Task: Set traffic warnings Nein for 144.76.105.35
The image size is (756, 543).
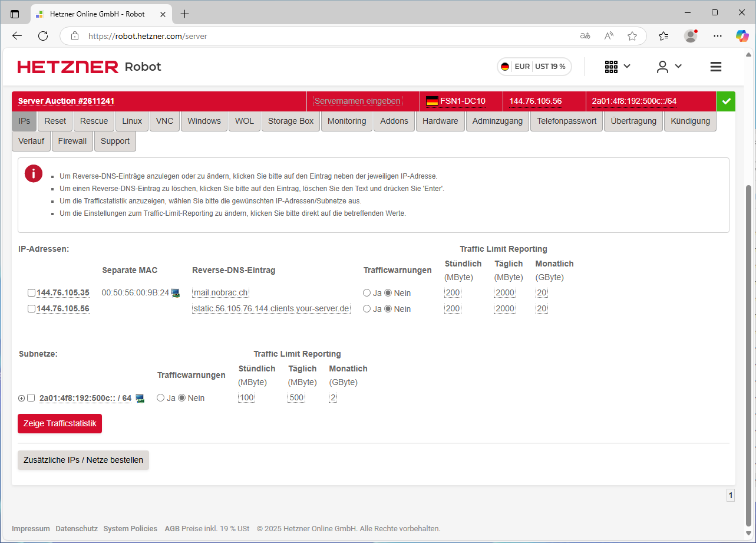Action: point(388,293)
